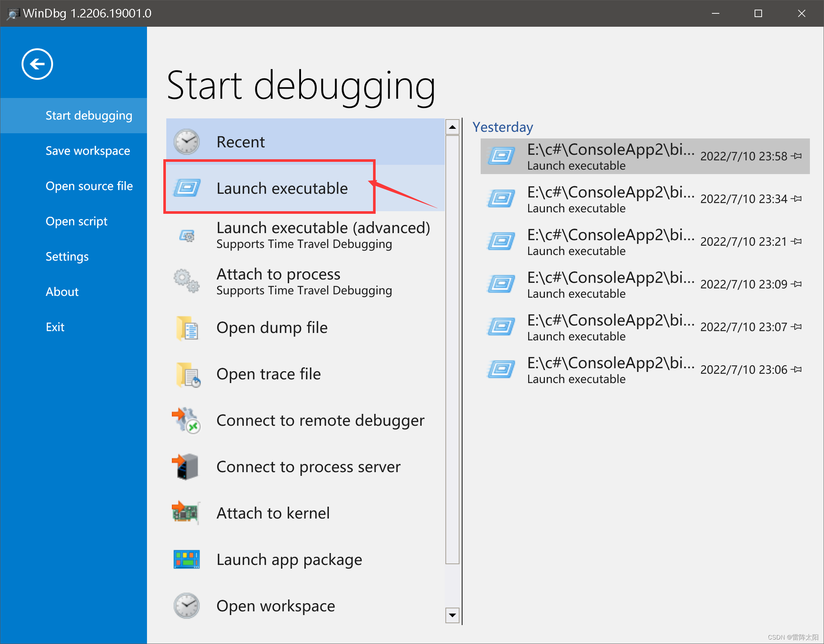Click the back arrow button
This screenshot has height=644, width=824.
tap(37, 64)
